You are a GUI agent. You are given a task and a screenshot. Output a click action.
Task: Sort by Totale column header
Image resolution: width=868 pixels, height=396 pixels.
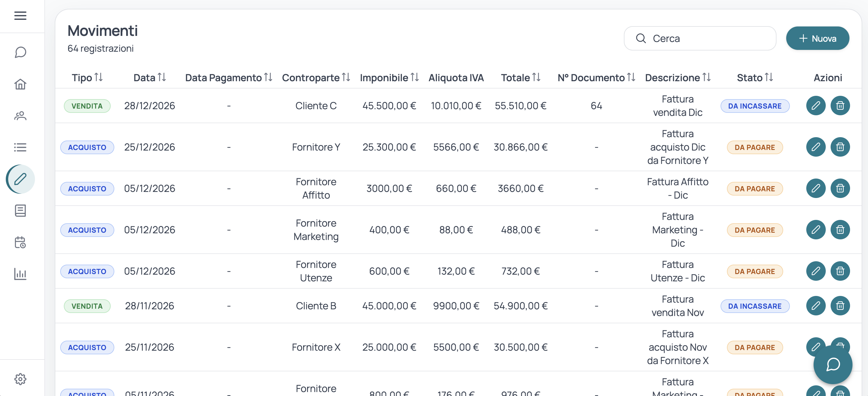(520, 78)
